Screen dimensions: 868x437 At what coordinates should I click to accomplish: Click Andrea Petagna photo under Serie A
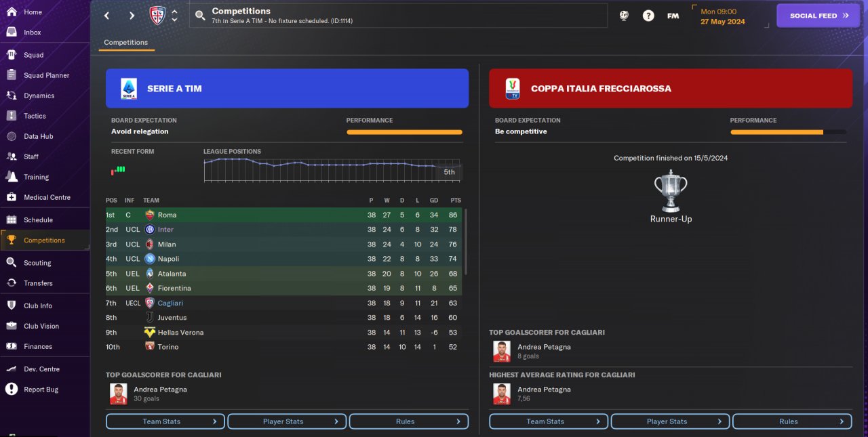[119, 394]
